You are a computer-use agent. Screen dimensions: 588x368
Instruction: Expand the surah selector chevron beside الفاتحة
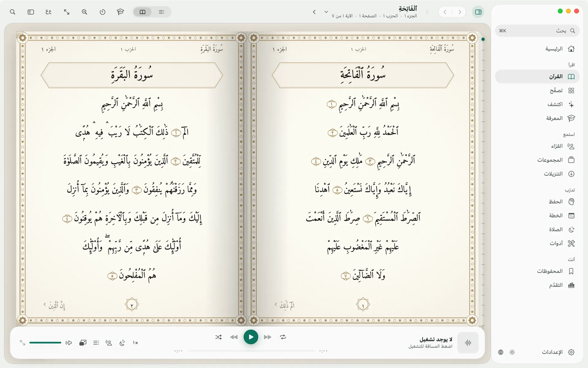326,12
